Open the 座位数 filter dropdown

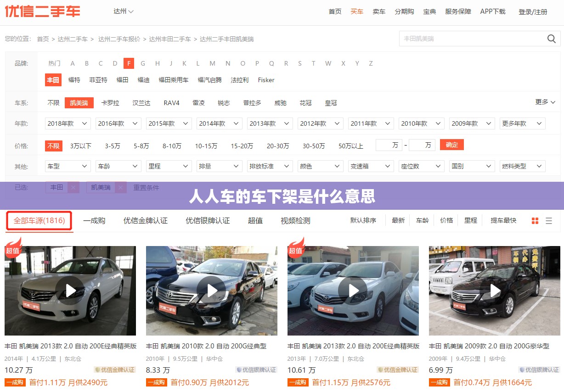pos(422,166)
